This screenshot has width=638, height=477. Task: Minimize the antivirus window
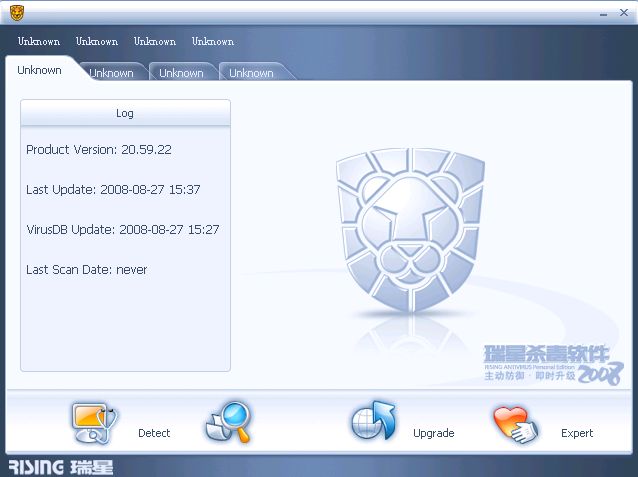point(603,13)
